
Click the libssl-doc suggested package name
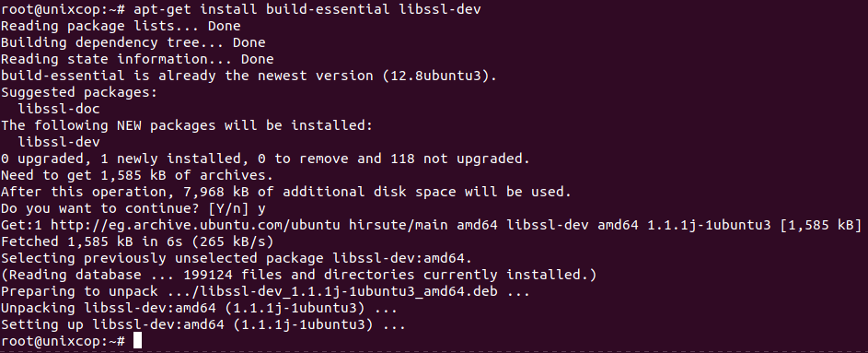[x=59, y=109]
